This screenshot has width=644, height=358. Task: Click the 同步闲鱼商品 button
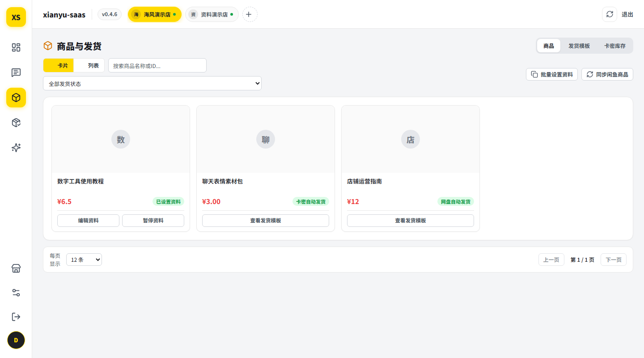[x=607, y=74]
